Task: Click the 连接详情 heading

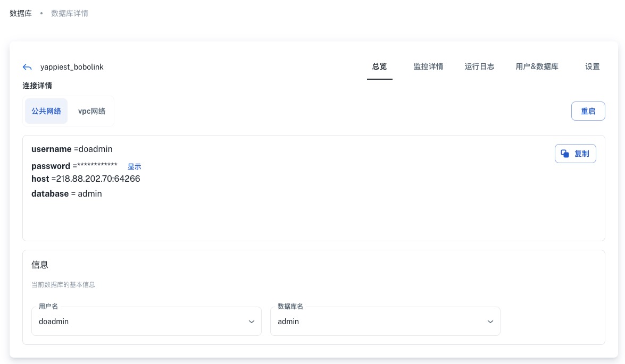Action: coord(37,86)
